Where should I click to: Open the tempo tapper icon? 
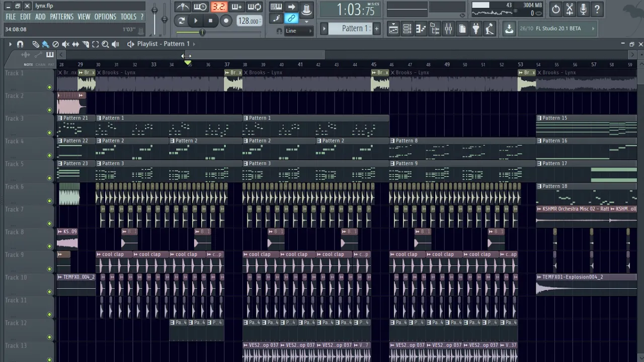(x=490, y=29)
